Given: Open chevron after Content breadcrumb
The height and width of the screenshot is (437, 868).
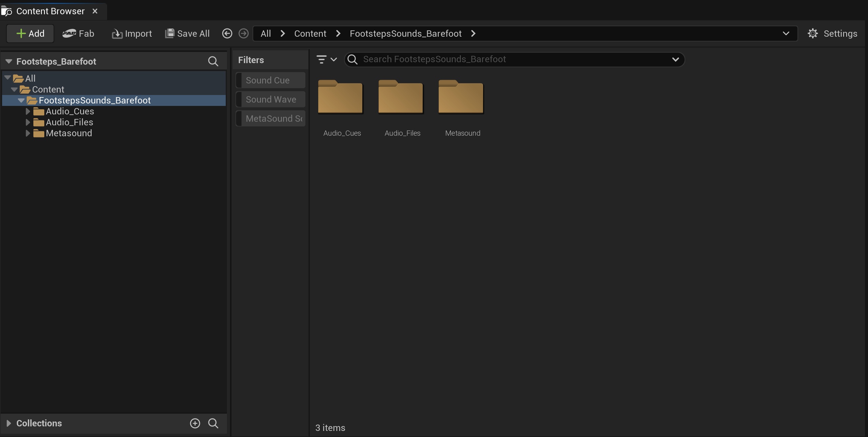Looking at the screenshot, I should (338, 34).
